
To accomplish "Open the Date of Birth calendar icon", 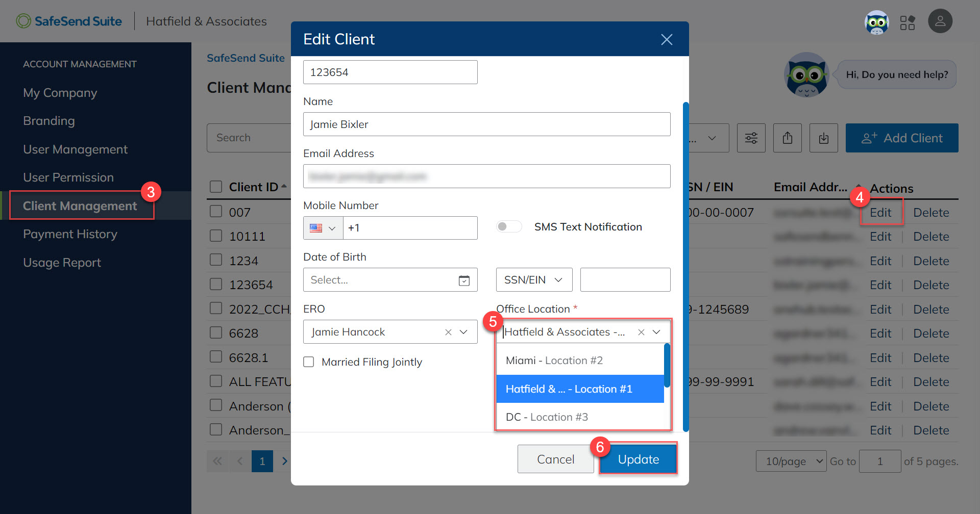I will [x=464, y=280].
